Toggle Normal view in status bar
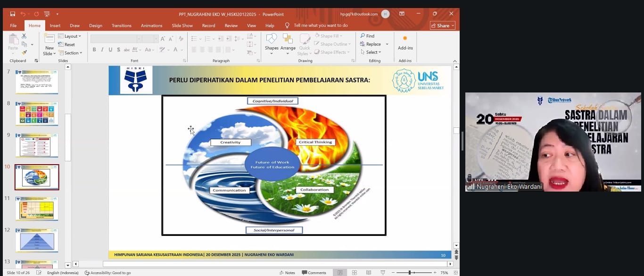This screenshot has height=276, width=644. coord(339,273)
